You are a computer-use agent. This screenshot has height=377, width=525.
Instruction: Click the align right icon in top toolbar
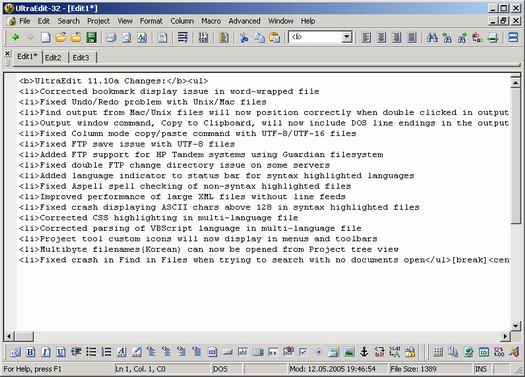(397, 37)
